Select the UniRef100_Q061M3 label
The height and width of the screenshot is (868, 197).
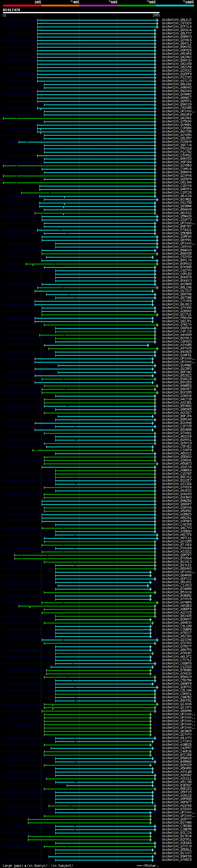coord(176,494)
